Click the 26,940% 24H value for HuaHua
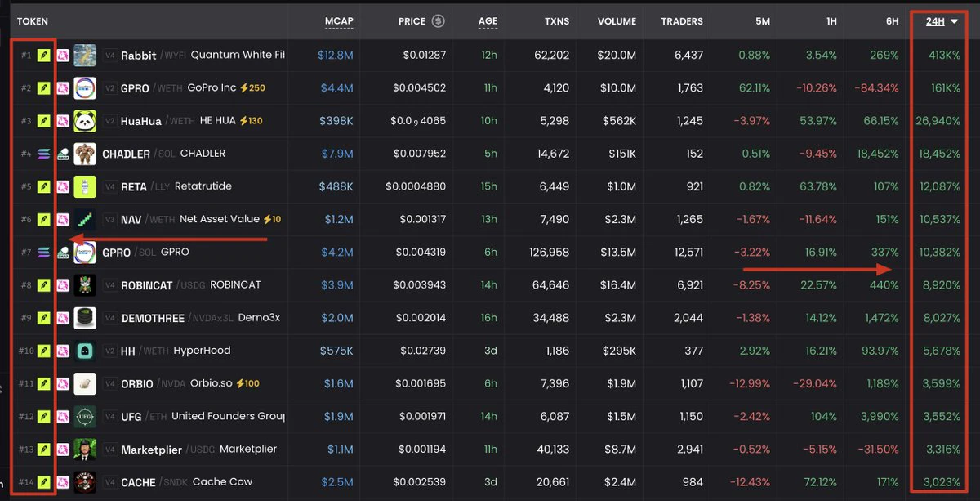 pyautogui.click(x=938, y=121)
